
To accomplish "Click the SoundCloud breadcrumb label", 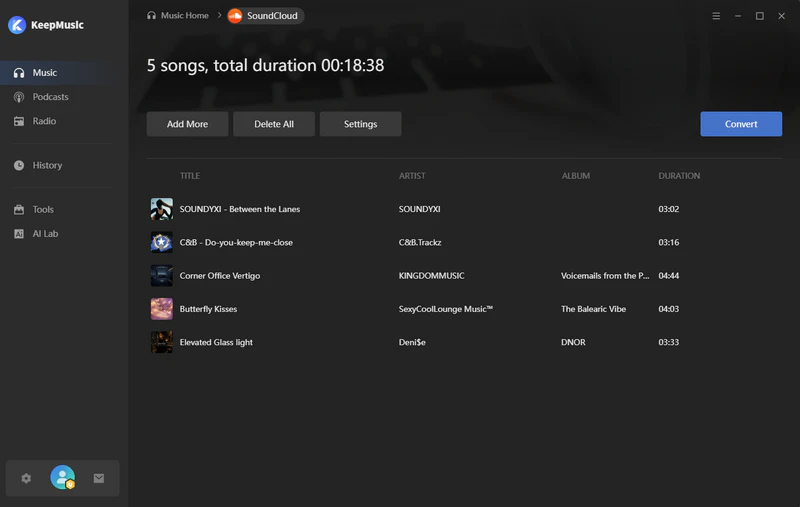I will tap(272, 16).
